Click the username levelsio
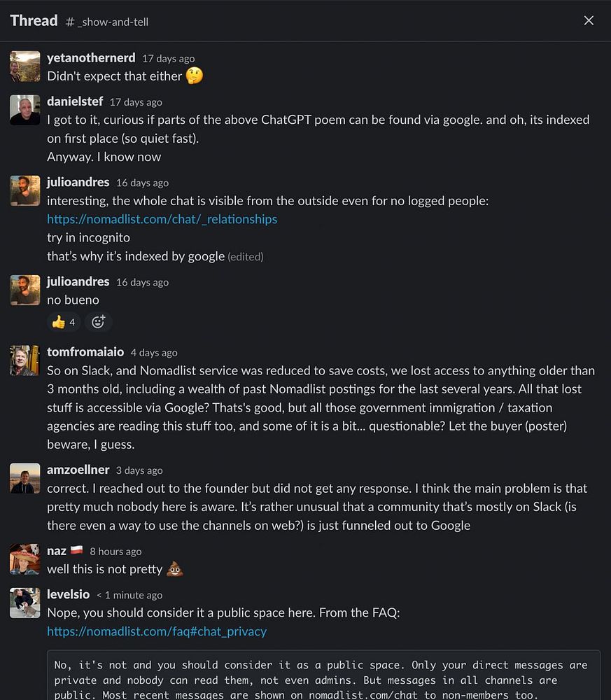Screen dimensions: 611x700 click(x=69, y=594)
